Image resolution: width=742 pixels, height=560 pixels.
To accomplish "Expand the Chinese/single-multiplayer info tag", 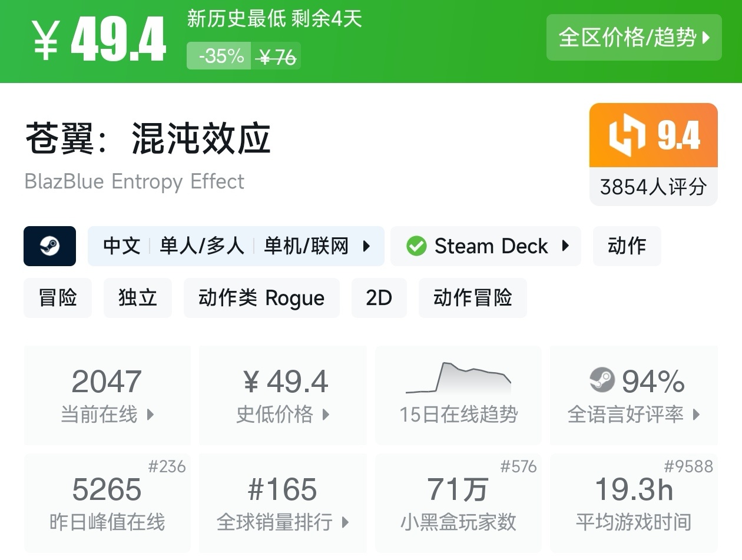I will coord(236,246).
